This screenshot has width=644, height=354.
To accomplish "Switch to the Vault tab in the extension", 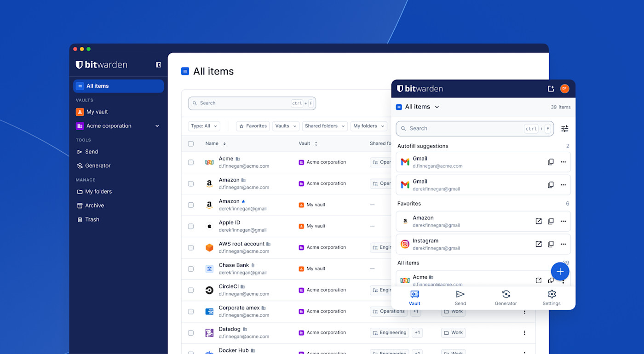I will tap(414, 298).
